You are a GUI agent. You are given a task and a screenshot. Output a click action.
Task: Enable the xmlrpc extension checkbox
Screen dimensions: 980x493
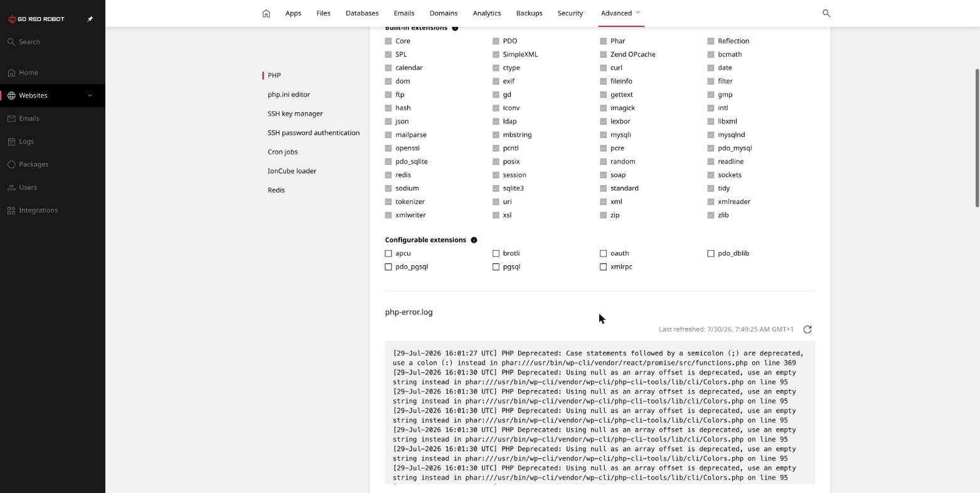[603, 267]
